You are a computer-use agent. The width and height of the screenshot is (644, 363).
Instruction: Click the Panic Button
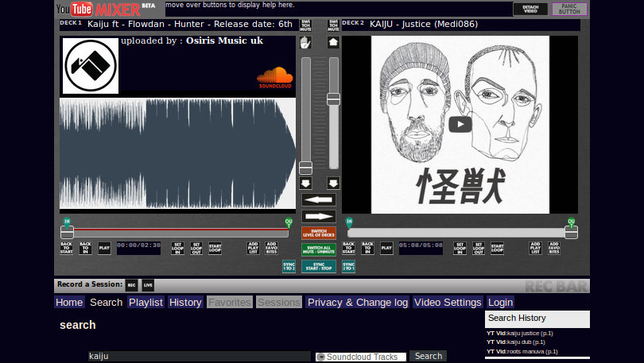[x=569, y=9]
